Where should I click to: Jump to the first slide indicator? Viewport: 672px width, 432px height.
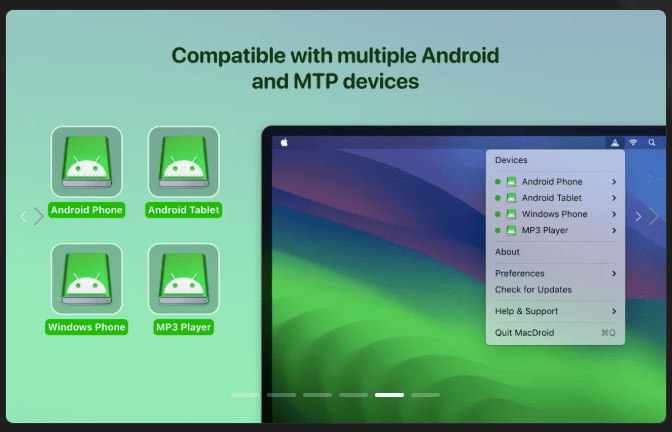245,395
